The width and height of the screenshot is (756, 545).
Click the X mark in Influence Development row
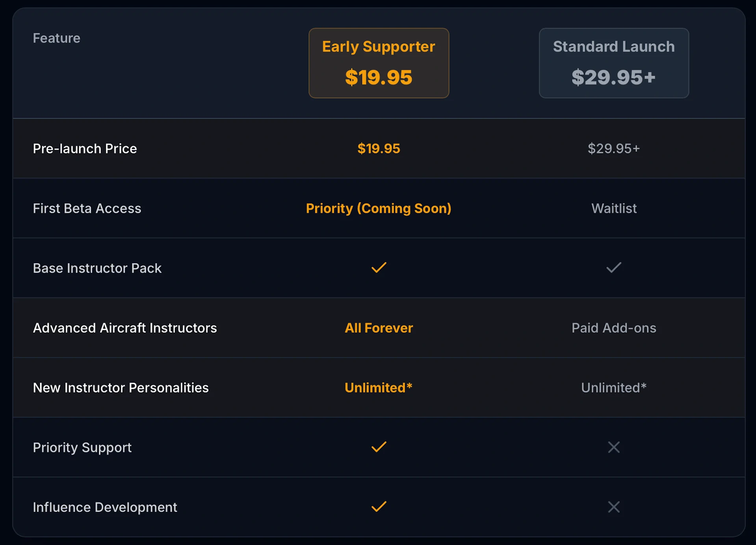pos(613,507)
